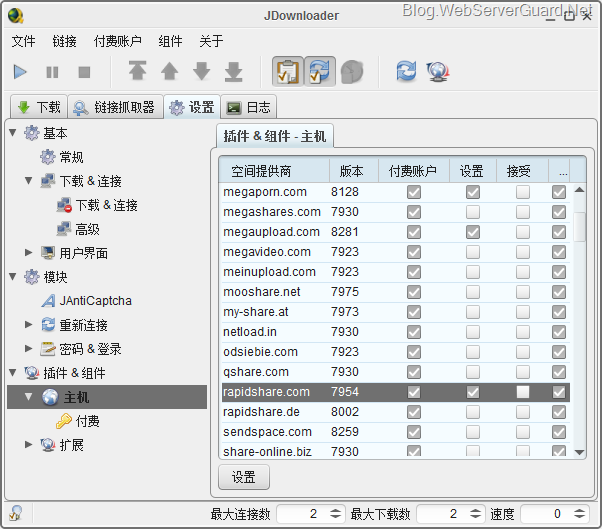Expand the 重新连接 tree node
The image size is (602, 529).
(28, 324)
